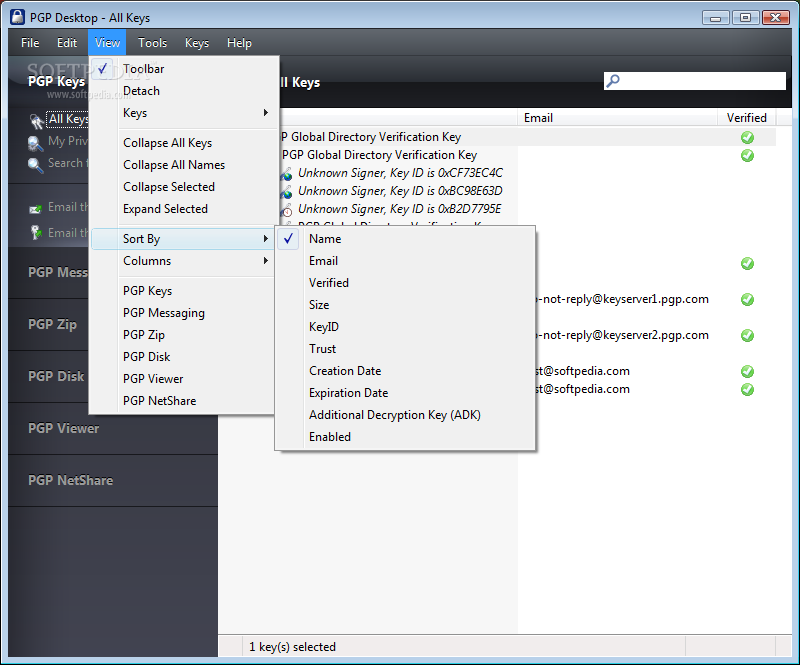The image size is (800, 665).
Task: Choose Collapse All Keys
Action: pyautogui.click(x=185, y=143)
